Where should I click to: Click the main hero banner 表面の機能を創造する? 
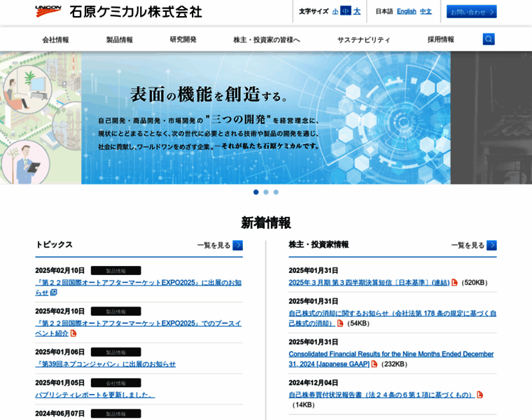coord(266,118)
